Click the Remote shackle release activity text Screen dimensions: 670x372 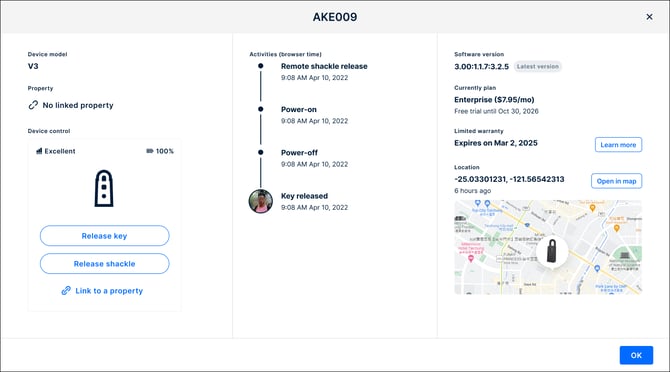(x=324, y=66)
